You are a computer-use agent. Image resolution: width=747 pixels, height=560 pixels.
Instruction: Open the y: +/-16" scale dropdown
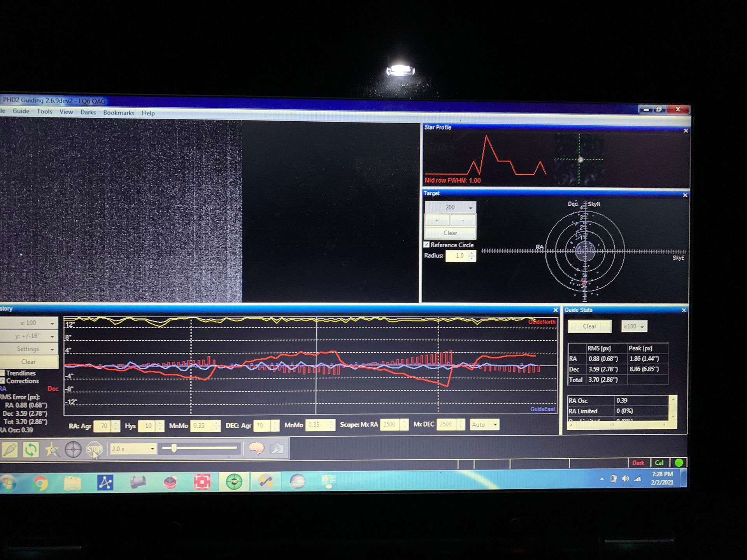click(29, 336)
